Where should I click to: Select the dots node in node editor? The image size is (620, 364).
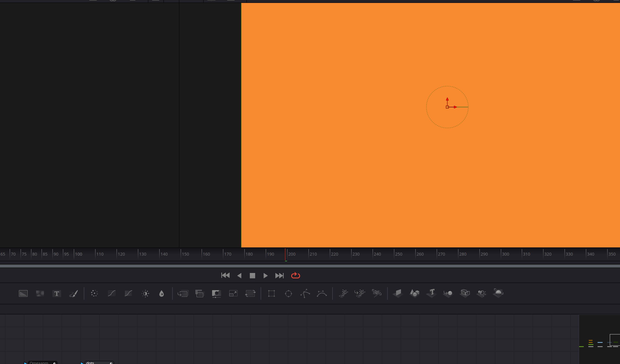click(x=99, y=363)
